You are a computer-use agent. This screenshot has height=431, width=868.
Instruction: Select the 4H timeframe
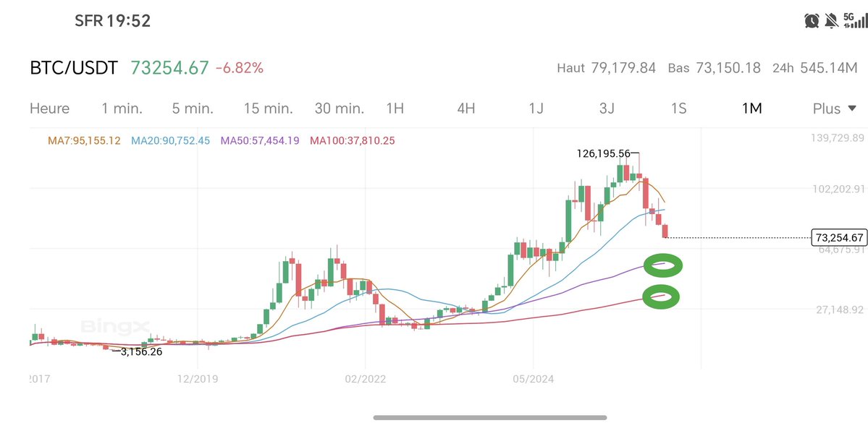tap(465, 108)
